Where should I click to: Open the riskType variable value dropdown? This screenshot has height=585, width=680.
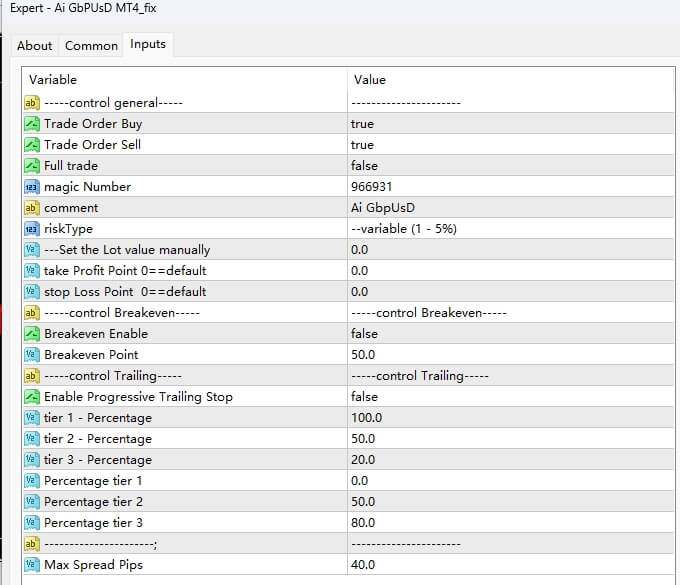[402, 229]
